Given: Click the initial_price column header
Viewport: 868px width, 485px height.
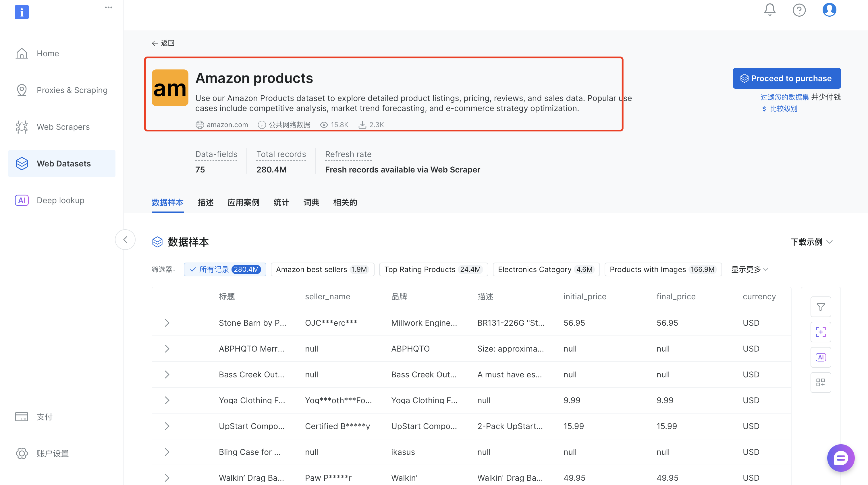Looking at the screenshot, I should click(585, 296).
